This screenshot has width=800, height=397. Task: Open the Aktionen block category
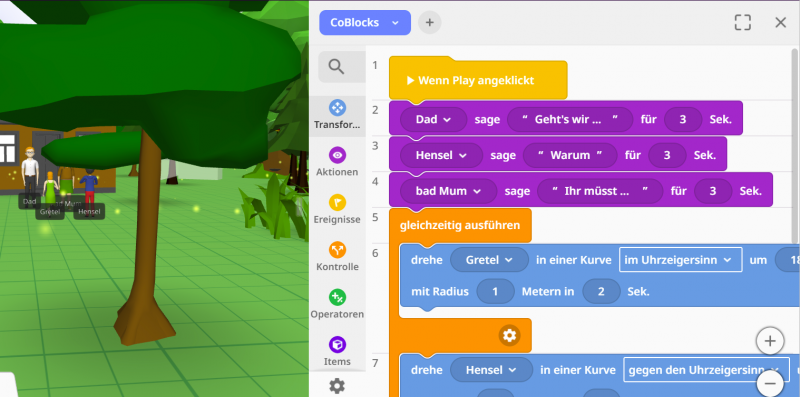tap(337, 162)
